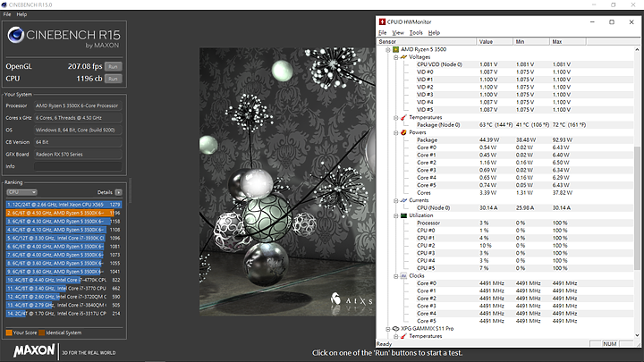Screen dimensions: 644x362
Task: Collapse the Currents tree section
Action: pyautogui.click(x=396, y=201)
